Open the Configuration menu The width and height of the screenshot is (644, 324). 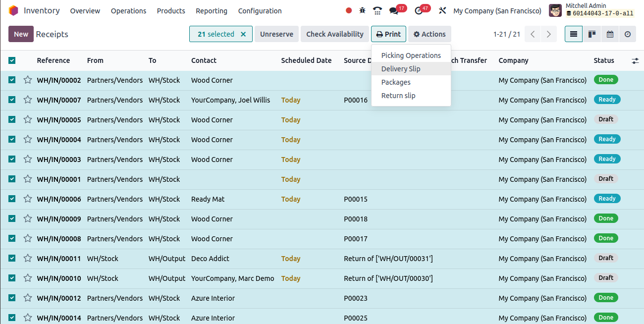[260, 11]
